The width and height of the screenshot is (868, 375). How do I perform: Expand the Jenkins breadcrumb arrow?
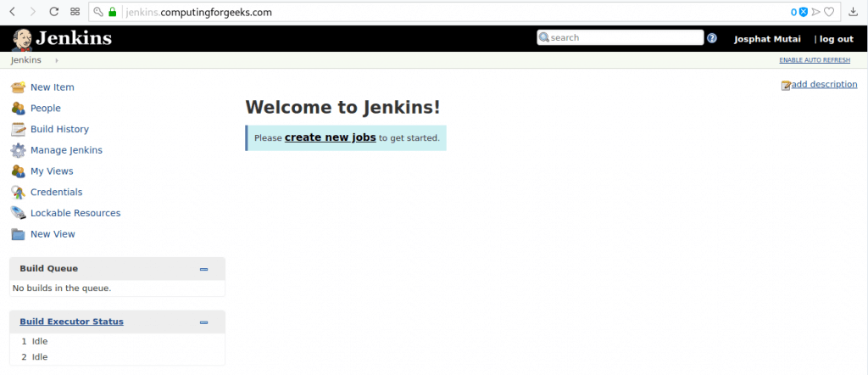click(57, 60)
